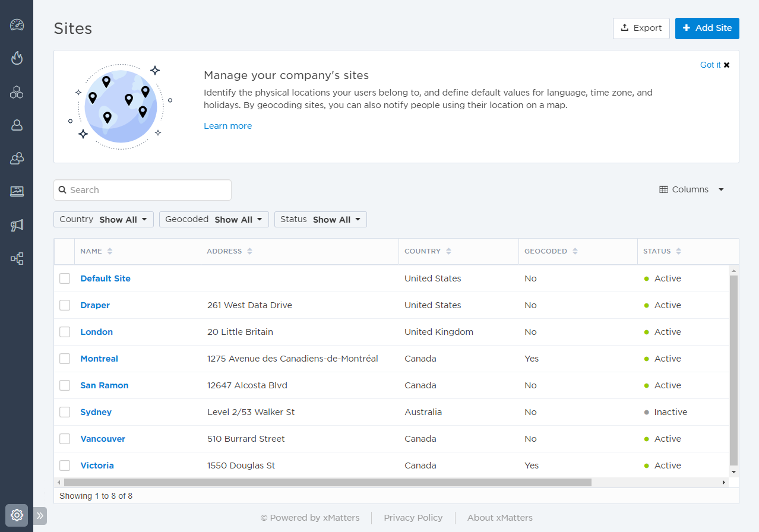
Task: Open the Montreal site link
Action: [99, 359]
